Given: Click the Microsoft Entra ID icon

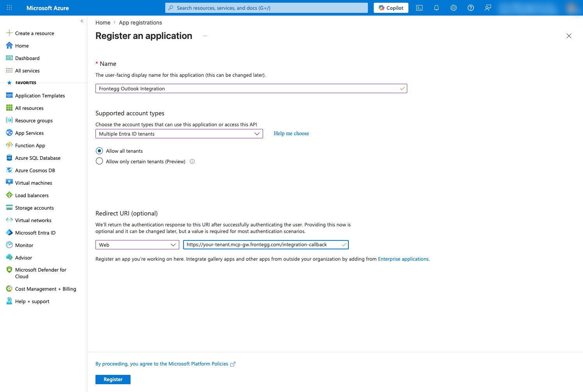Looking at the screenshot, I should 9,233.
